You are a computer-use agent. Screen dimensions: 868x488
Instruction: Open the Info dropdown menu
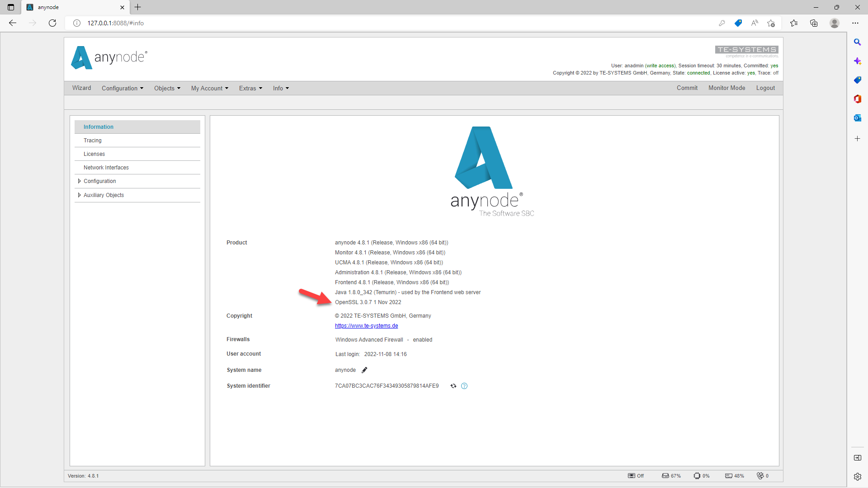[281, 88]
